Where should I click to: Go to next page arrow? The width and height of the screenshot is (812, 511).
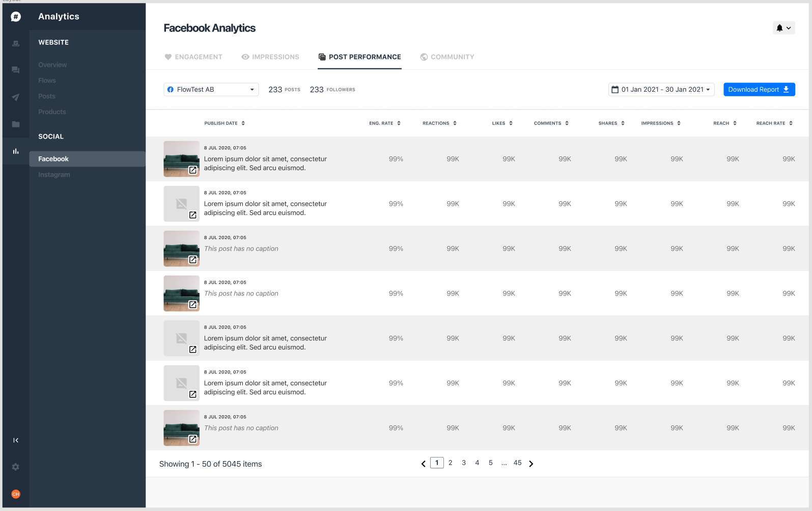(x=531, y=464)
